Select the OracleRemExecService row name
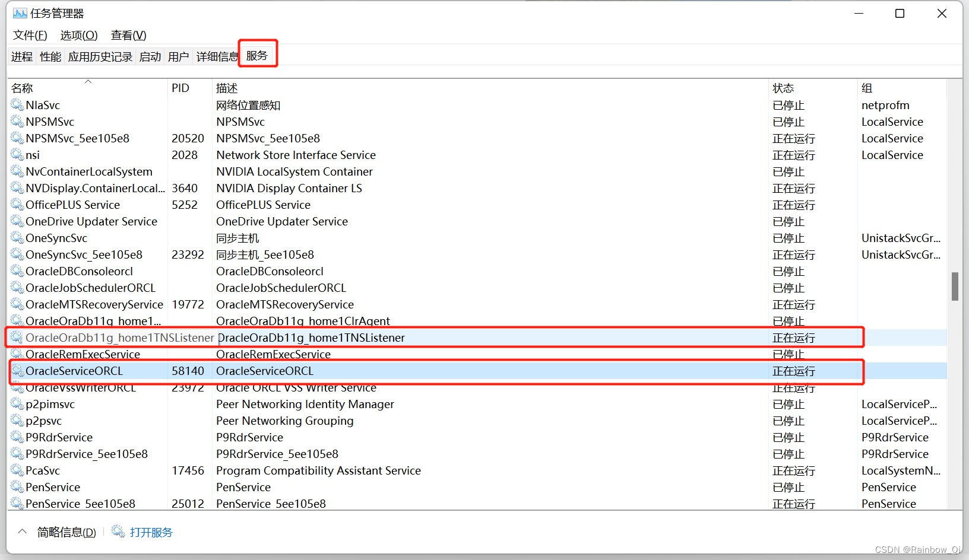 (83, 354)
